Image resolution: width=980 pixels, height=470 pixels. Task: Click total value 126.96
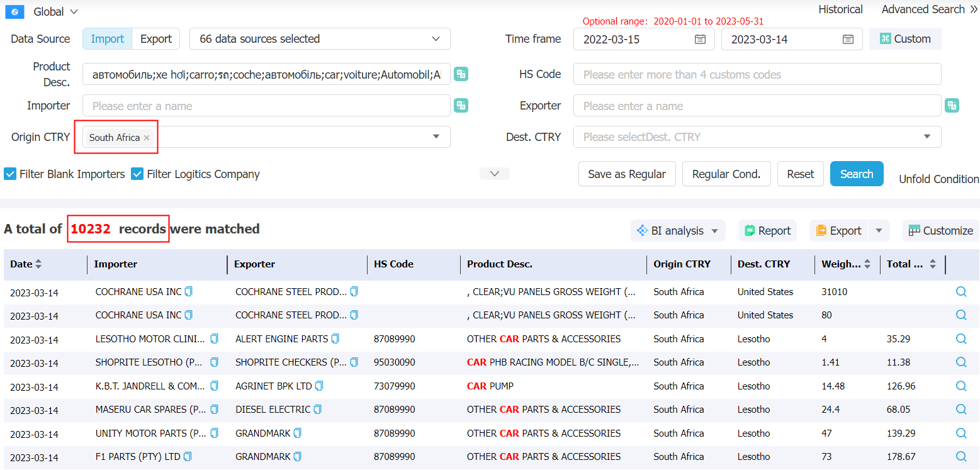pos(901,386)
